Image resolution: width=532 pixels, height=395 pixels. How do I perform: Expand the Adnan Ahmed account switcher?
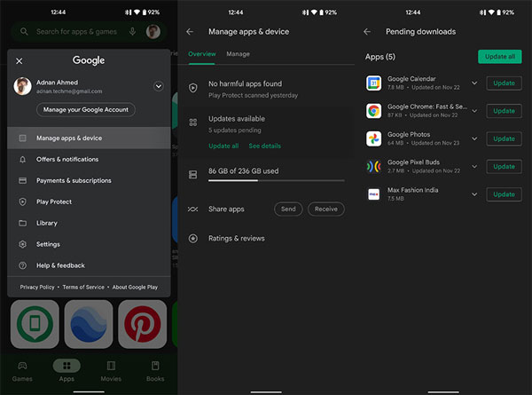tap(159, 86)
